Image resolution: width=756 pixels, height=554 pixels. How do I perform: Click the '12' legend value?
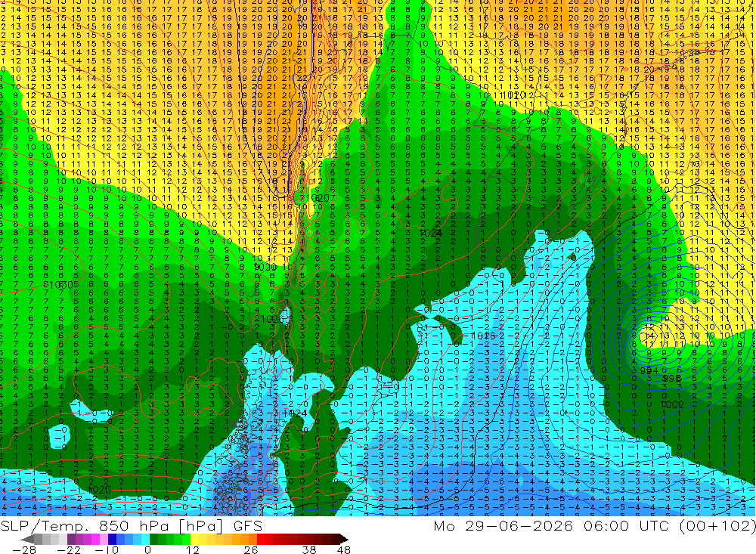click(192, 549)
